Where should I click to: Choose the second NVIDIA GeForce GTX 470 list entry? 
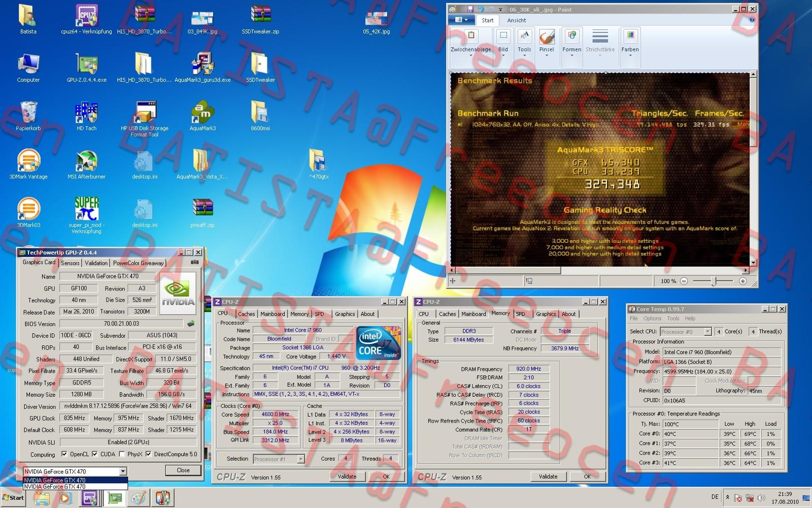pyautogui.click(x=75, y=487)
